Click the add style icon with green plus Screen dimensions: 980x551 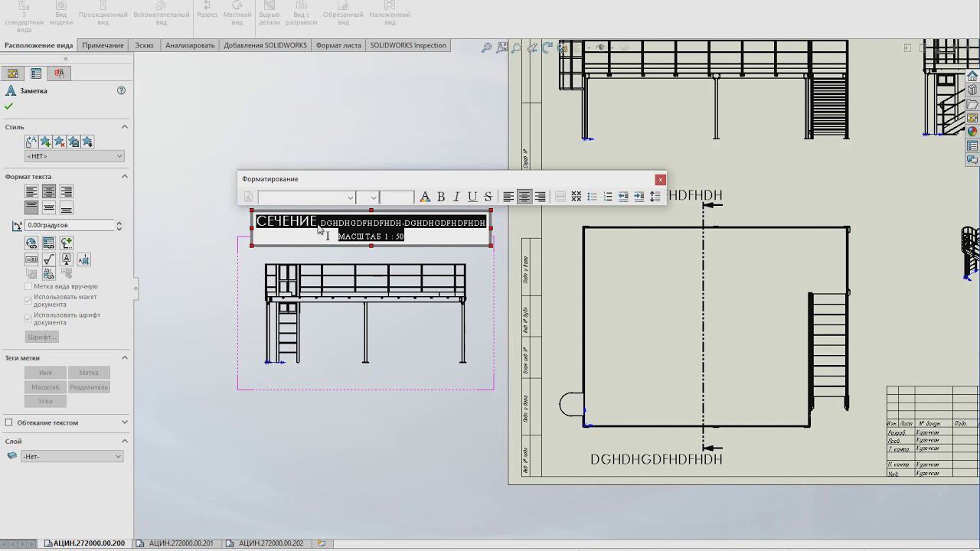pos(45,142)
